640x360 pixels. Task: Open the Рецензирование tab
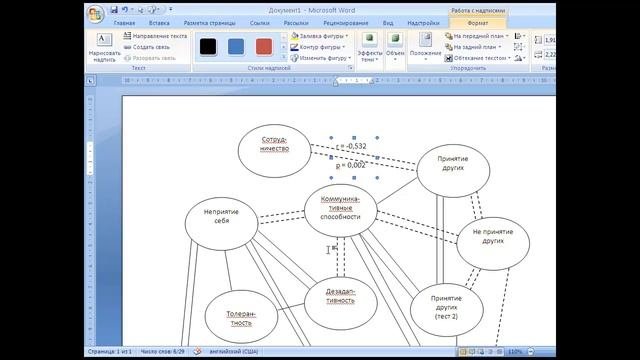(x=346, y=23)
